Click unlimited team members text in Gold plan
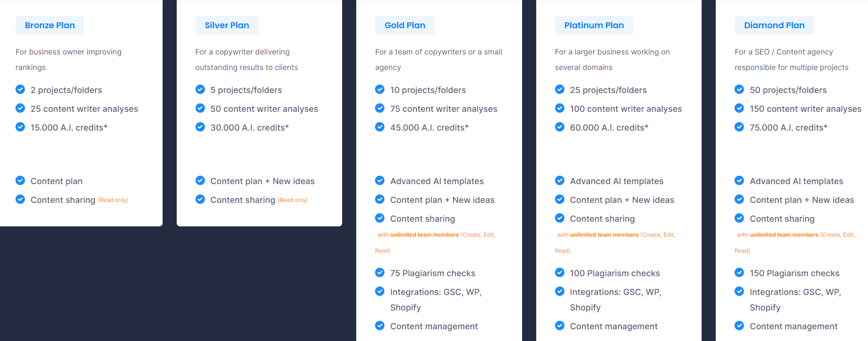This screenshot has height=341, width=868. click(424, 235)
